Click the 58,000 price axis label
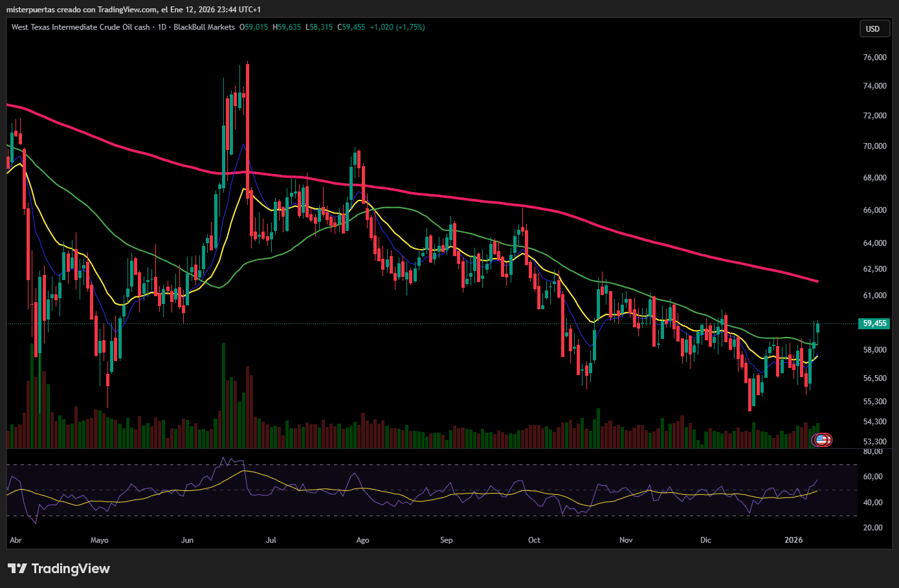The image size is (899, 588). [875, 350]
